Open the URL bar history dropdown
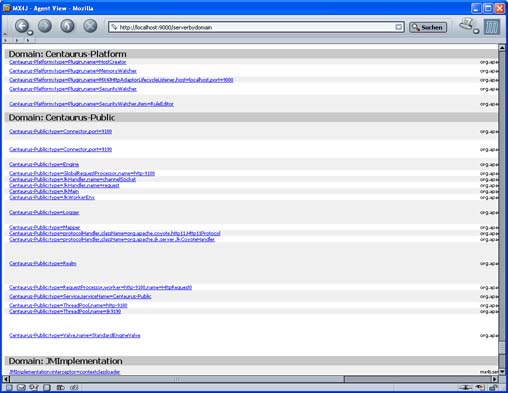Viewport: 508px width, 393px height. pyautogui.click(x=399, y=27)
